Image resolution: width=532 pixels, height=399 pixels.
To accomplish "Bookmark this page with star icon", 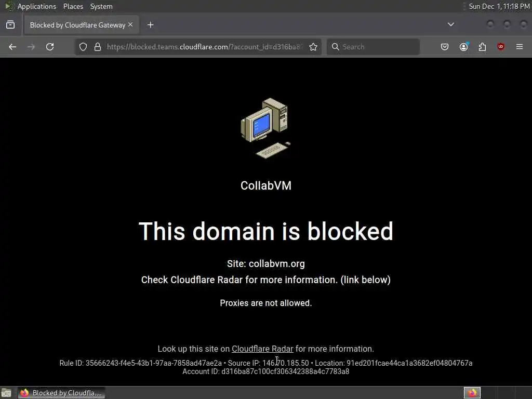I will click(x=313, y=47).
